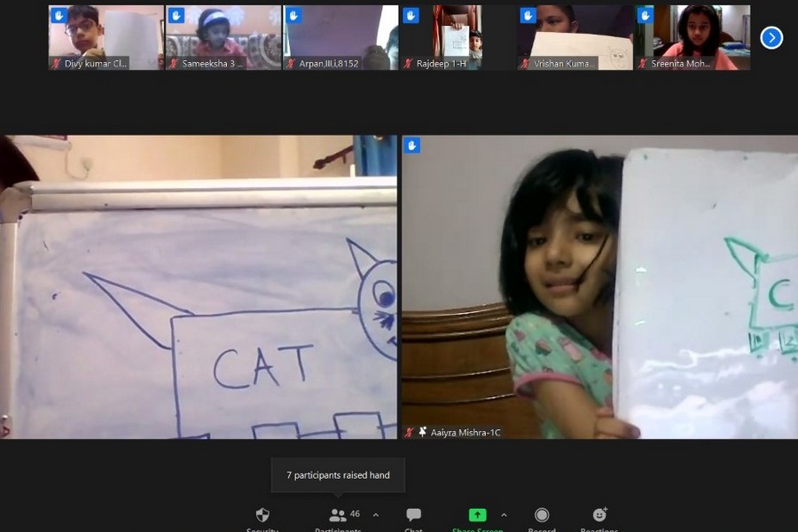The image size is (798, 532).
Task: Open the Security shield icon
Action: pos(262,515)
